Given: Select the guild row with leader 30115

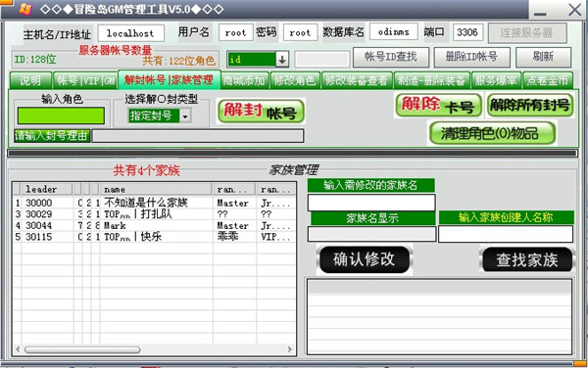Looking at the screenshot, I should point(155,237).
